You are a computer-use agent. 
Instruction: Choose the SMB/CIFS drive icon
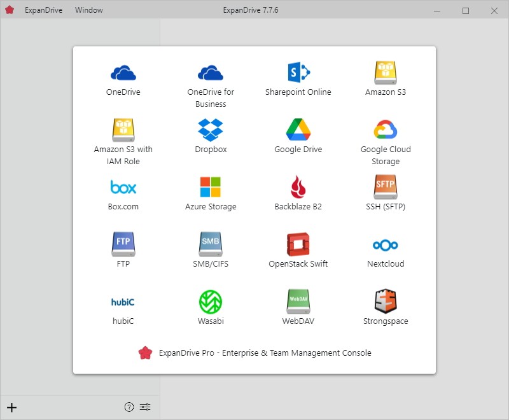point(211,244)
